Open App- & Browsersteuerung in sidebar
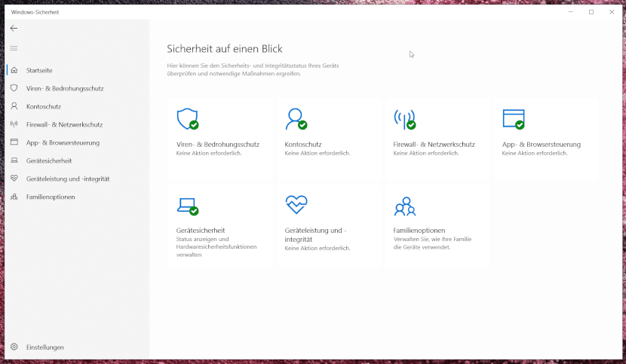The height and width of the screenshot is (364, 626). (63, 142)
